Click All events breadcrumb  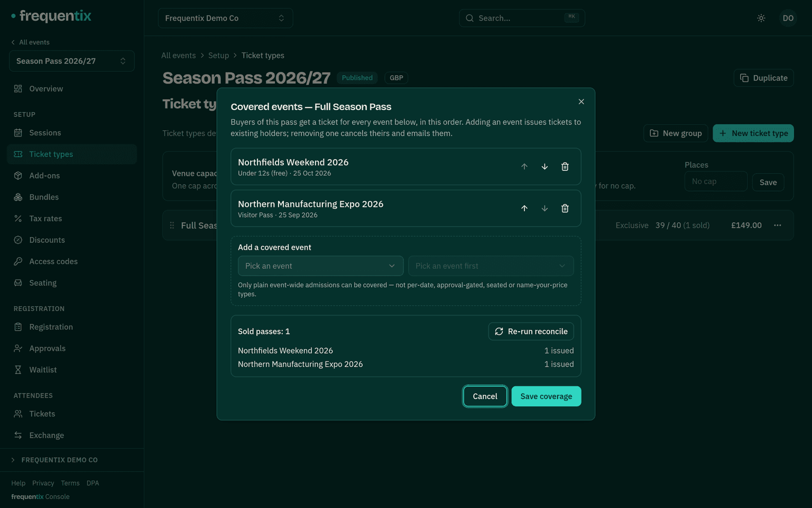pos(178,56)
